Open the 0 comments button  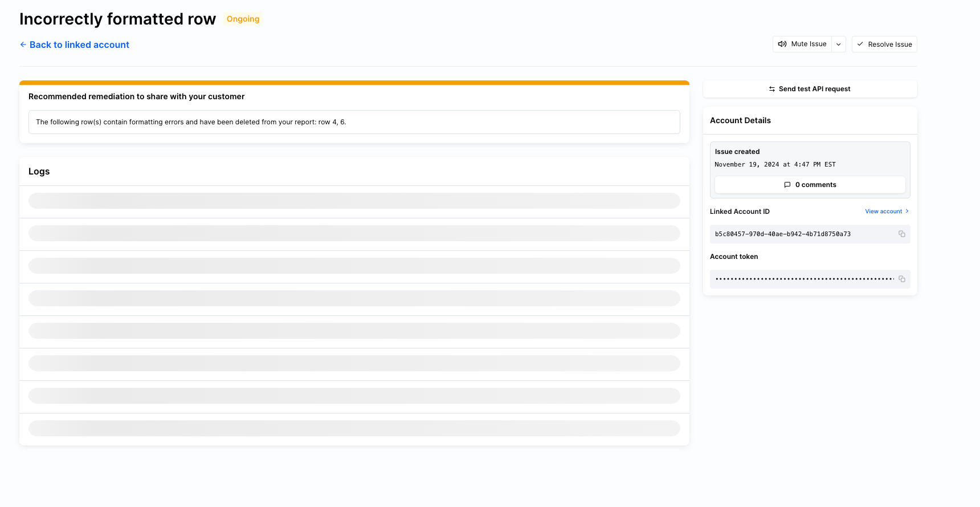pos(810,185)
